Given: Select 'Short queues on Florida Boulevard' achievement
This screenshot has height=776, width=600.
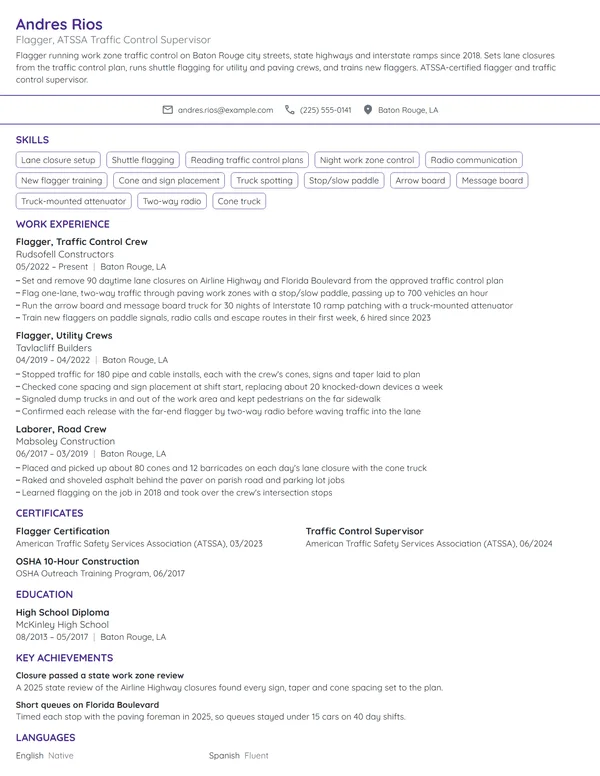Looking at the screenshot, I should [x=87, y=705].
